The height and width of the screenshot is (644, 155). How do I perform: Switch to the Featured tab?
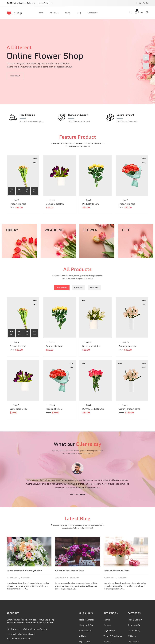[94, 288]
